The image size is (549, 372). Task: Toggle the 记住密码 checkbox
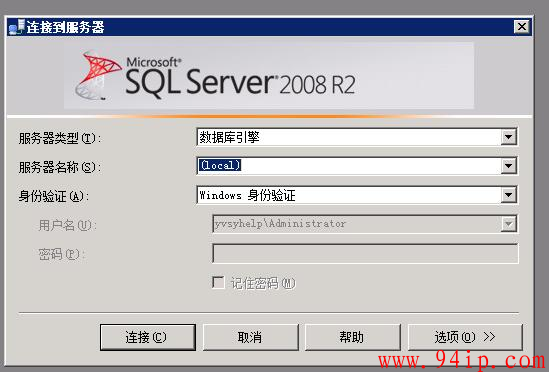tap(218, 282)
